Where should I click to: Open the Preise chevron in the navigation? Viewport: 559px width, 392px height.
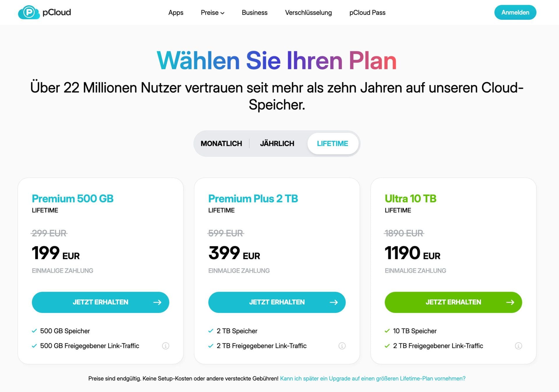pos(223,13)
